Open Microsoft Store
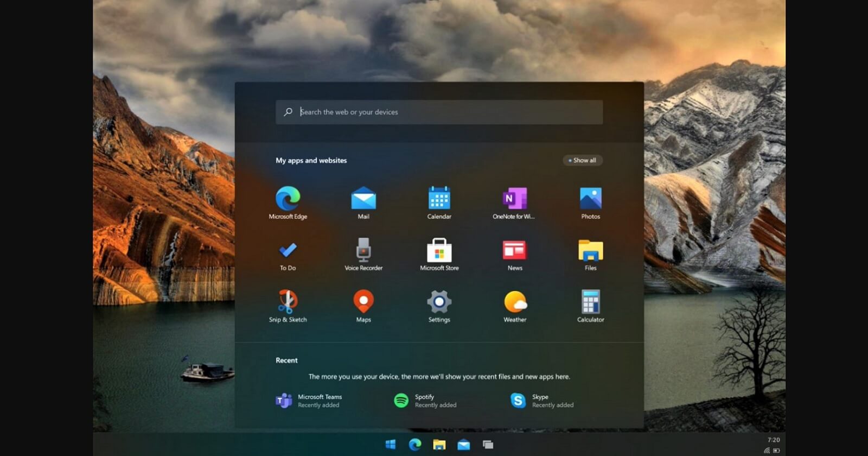Screen dimensions: 868x456 click(x=439, y=254)
